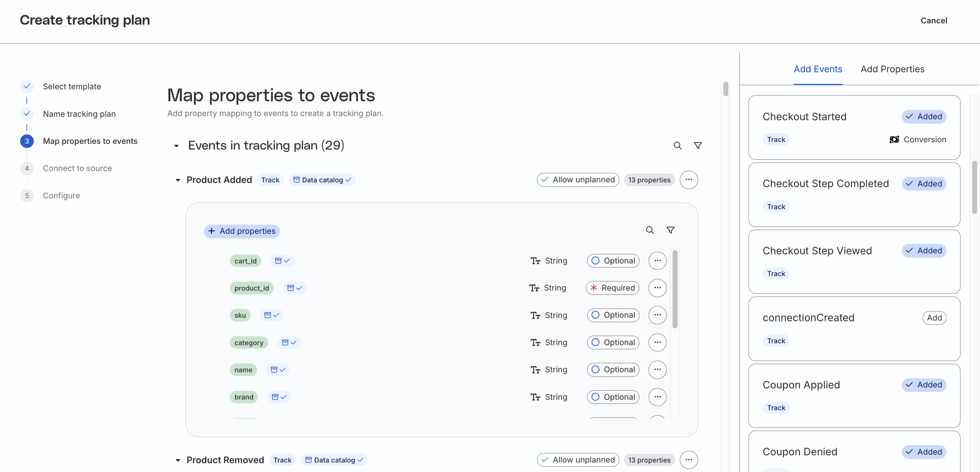
Task: Click the brand property tag
Action: 244,397
